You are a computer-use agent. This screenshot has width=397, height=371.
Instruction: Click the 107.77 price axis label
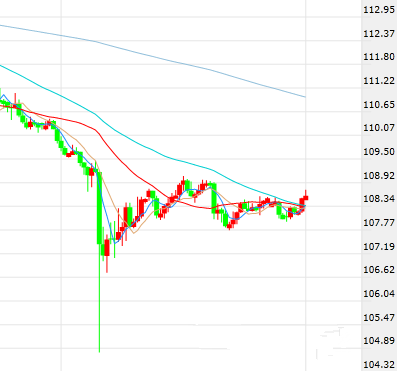pos(379,223)
